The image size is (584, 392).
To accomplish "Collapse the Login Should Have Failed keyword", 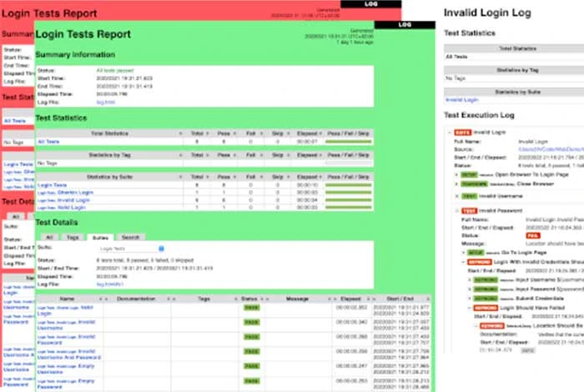I will click(x=469, y=308).
